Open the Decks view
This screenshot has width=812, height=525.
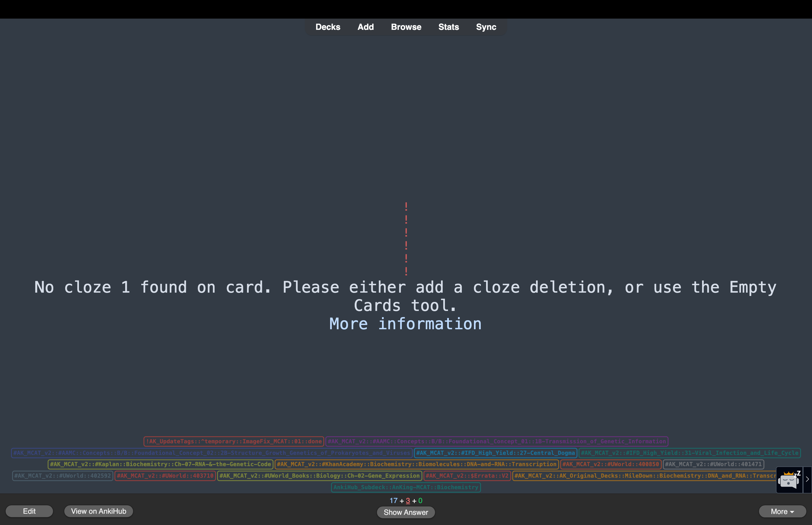[x=328, y=27]
